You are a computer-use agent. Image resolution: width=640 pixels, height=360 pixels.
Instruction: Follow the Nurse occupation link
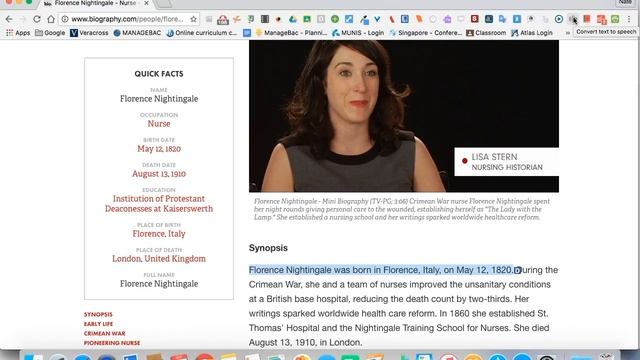pyautogui.click(x=159, y=124)
